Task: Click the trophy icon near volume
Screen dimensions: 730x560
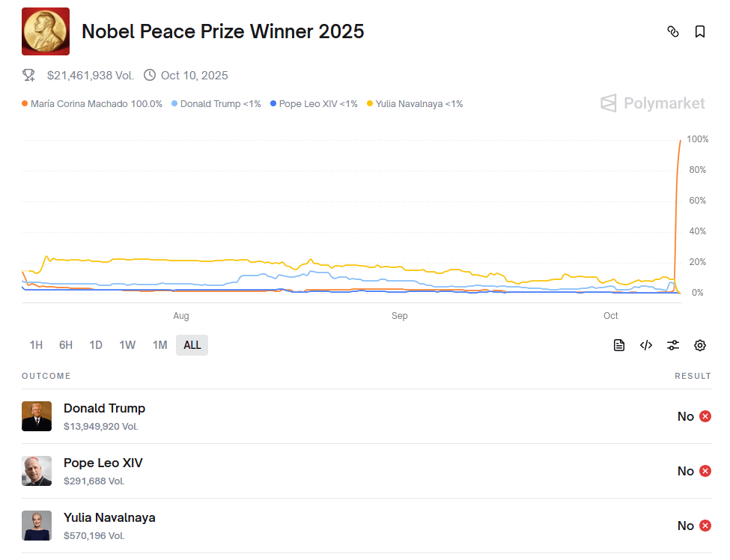Action: (28, 75)
